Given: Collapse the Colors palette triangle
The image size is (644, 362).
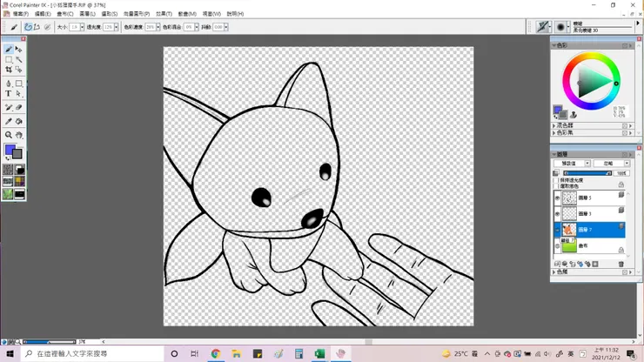Looking at the screenshot, I should 554,45.
